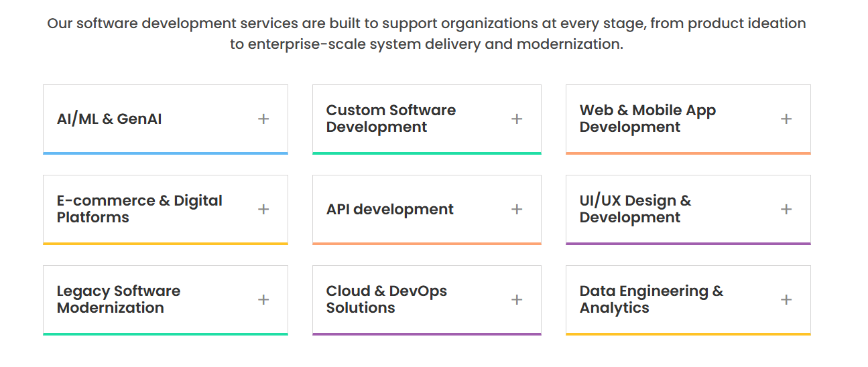Click the API development title text
Image resolution: width=868 pixels, height=367 pixels.
pyautogui.click(x=389, y=210)
